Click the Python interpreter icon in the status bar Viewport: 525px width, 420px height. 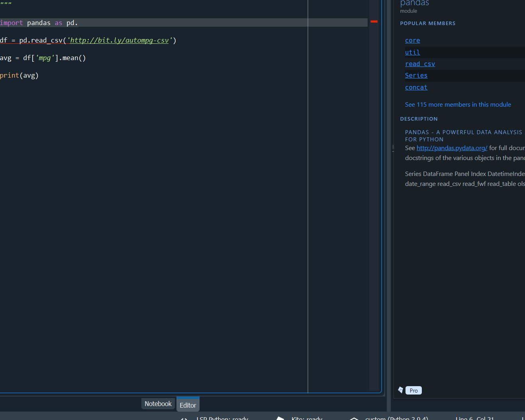click(354, 418)
